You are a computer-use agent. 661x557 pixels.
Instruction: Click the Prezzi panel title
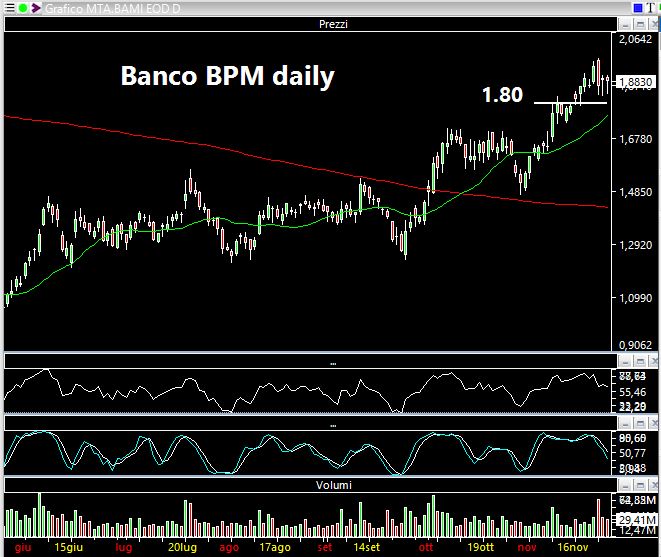333,24
